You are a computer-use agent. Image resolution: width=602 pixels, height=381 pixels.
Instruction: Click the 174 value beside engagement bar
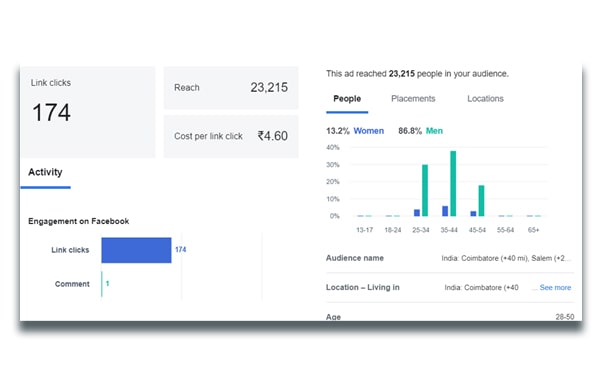[181, 250]
